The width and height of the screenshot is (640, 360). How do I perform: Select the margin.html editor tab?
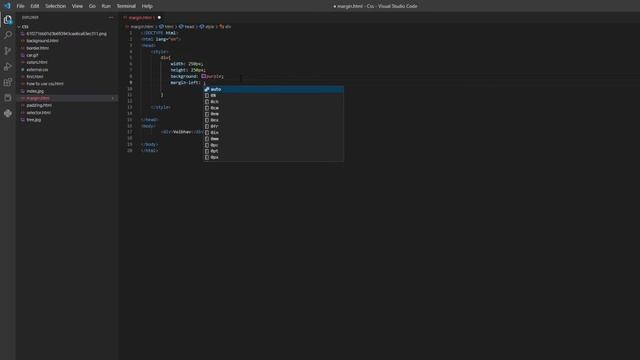coord(140,18)
